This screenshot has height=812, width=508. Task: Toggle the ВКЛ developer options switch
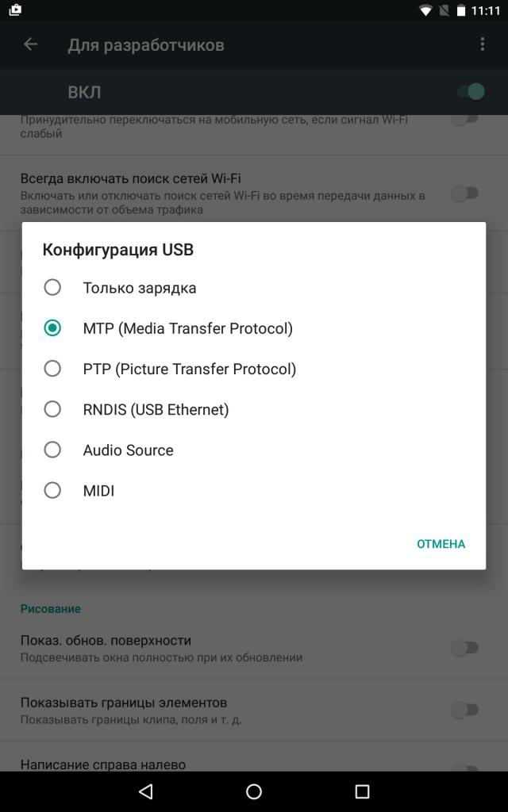(x=471, y=91)
